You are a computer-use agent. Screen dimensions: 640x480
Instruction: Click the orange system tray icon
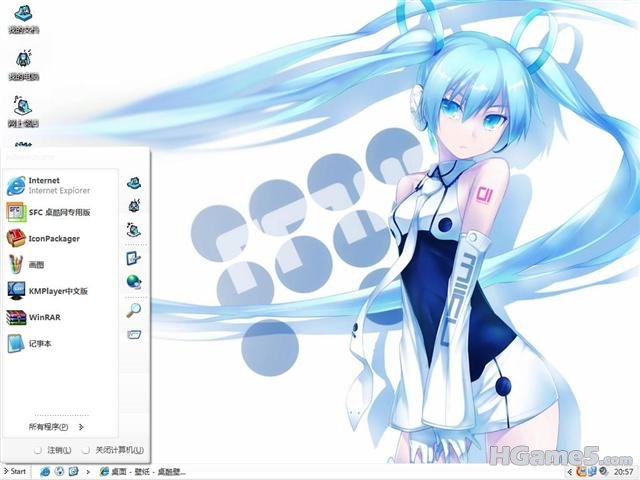582,472
